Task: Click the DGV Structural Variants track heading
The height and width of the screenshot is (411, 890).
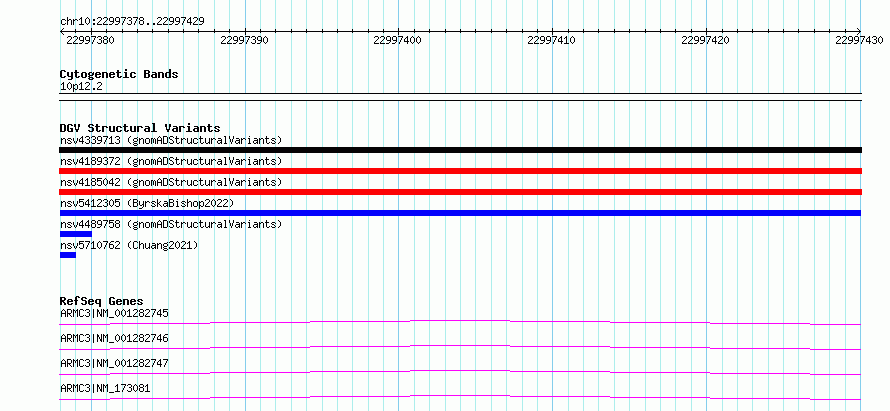Action: pos(140,128)
